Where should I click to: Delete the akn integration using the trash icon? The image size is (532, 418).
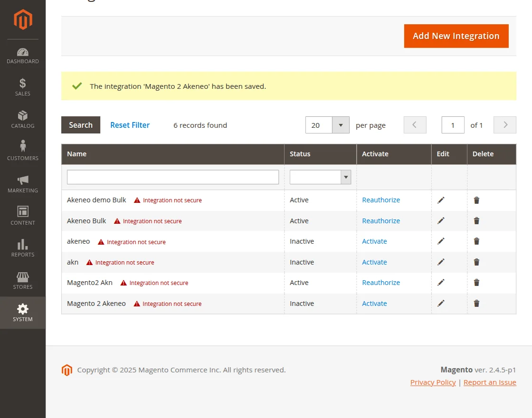click(x=476, y=262)
